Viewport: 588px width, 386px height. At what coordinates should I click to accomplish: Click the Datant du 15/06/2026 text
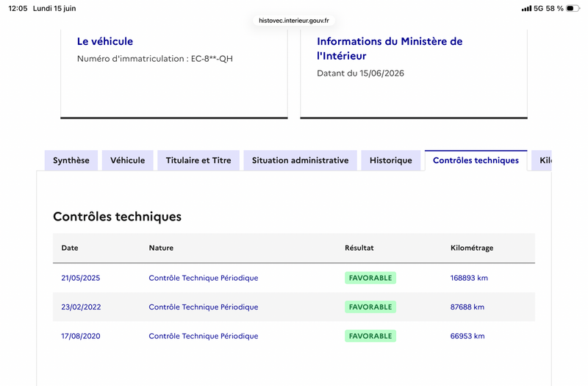360,73
